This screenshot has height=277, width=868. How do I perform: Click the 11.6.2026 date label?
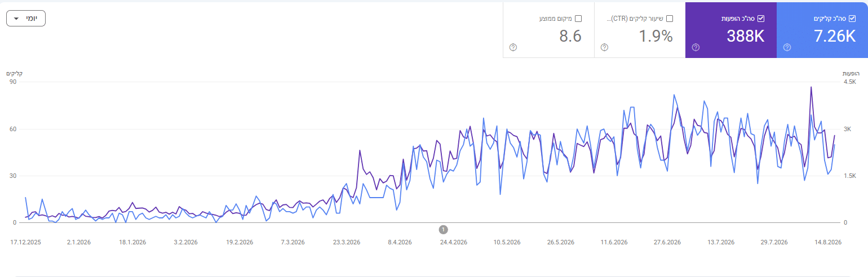coord(614,242)
